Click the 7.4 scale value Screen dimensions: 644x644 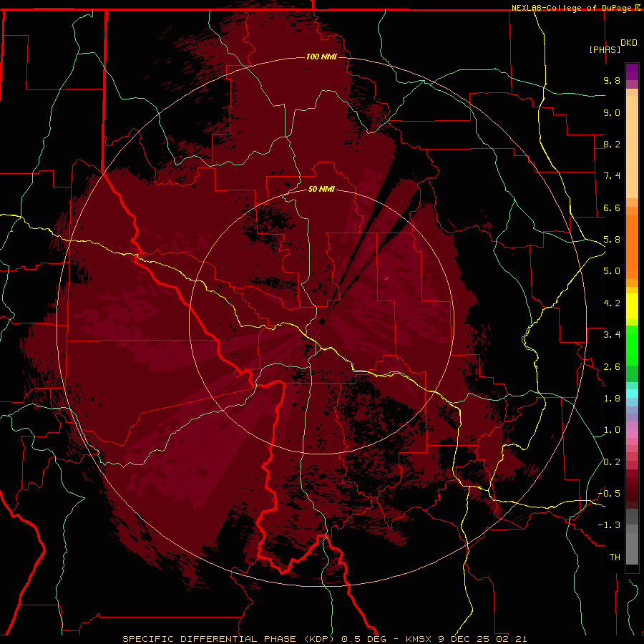(x=612, y=176)
